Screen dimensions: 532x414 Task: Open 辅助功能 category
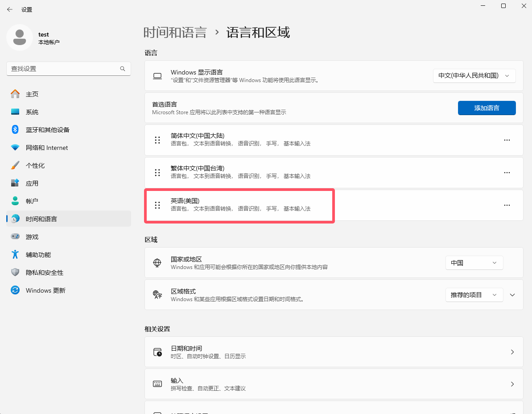coord(69,255)
